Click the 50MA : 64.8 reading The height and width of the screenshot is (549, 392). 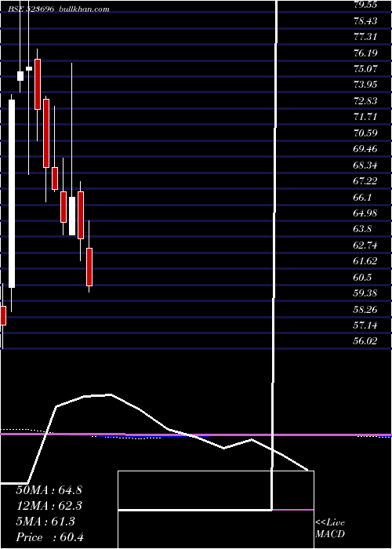pos(49,490)
